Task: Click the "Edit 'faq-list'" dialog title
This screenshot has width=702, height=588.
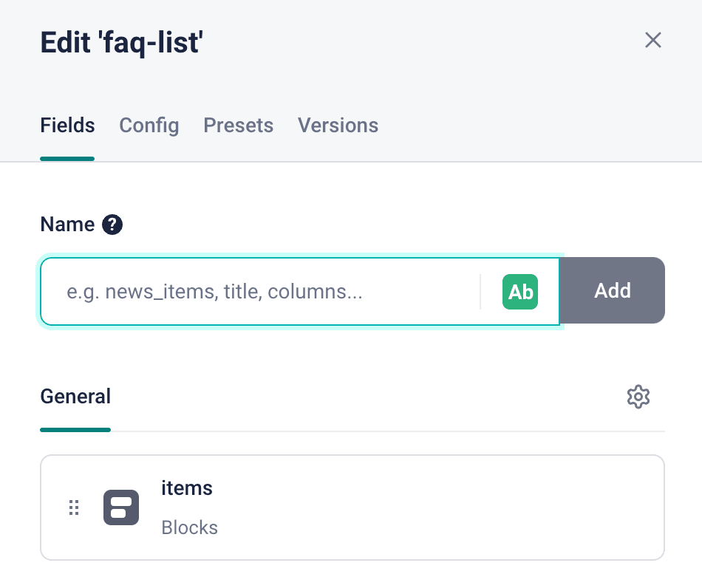Action: tap(122, 43)
